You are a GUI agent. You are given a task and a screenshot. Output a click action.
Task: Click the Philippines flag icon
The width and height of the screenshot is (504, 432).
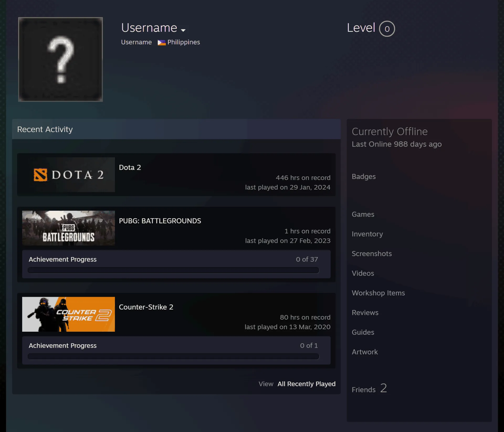[161, 43]
